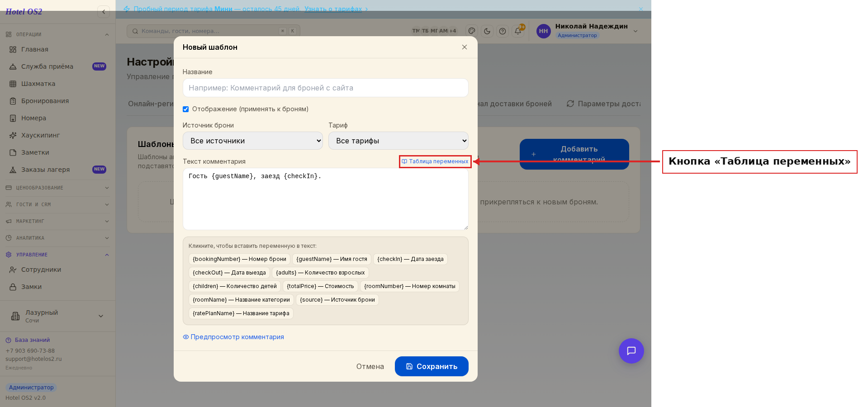Insert {bookingNumber} variable chip
Viewport: 868px width, 407px height.
pos(239,259)
